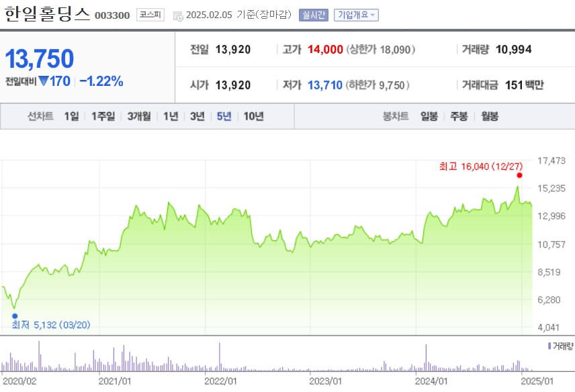
Task: Click the x-axis label 2023/01
Action: click(x=325, y=381)
